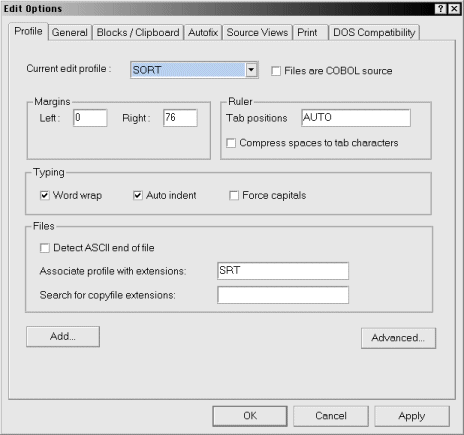
Task: Close the Edit Options dialog
Action: (x=454, y=9)
